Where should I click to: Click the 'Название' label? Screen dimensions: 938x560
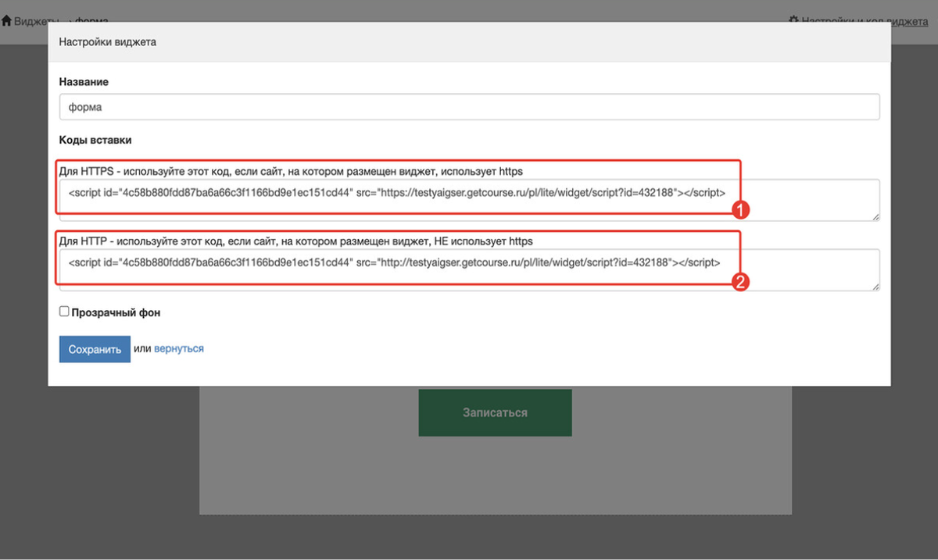[x=84, y=82]
